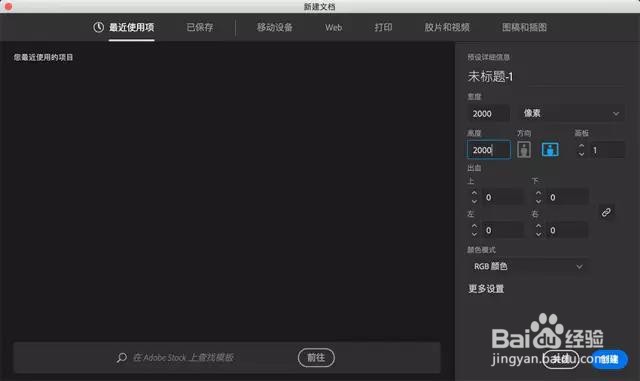Image resolution: width=640 pixels, height=381 pixels.
Task: Click the Adobe Stock template search field
Action: tap(183, 358)
